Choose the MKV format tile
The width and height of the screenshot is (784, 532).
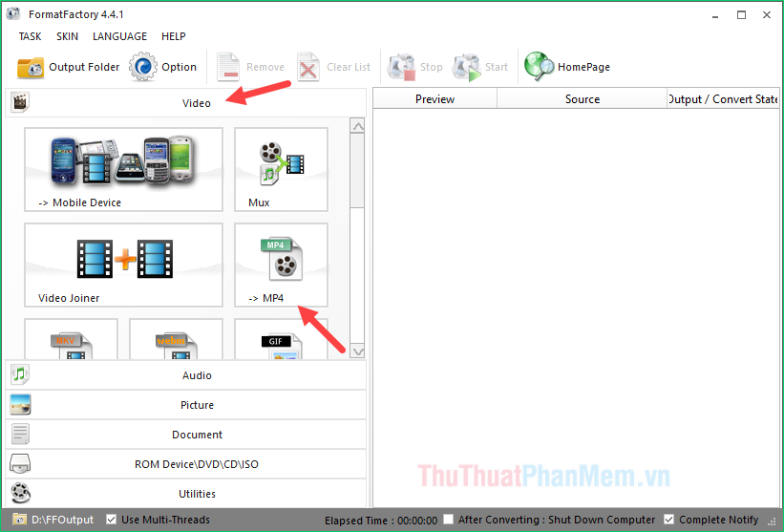coord(71,339)
